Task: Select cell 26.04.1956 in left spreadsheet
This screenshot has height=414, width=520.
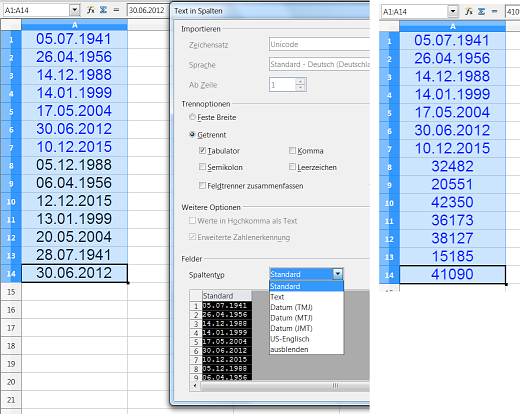Action: pyautogui.click(x=74, y=57)
